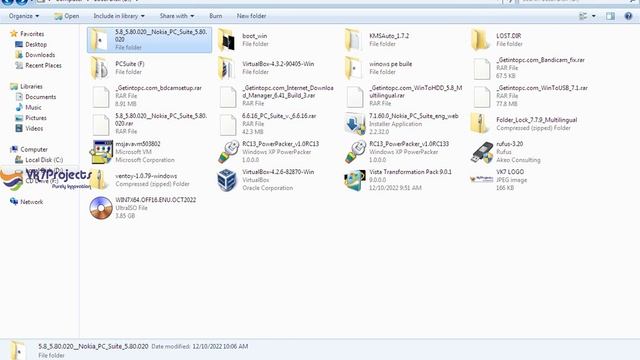Screen dimensions: 640x360
Task: Click the Akeo Consulting company text
Action: coord(518,160)
